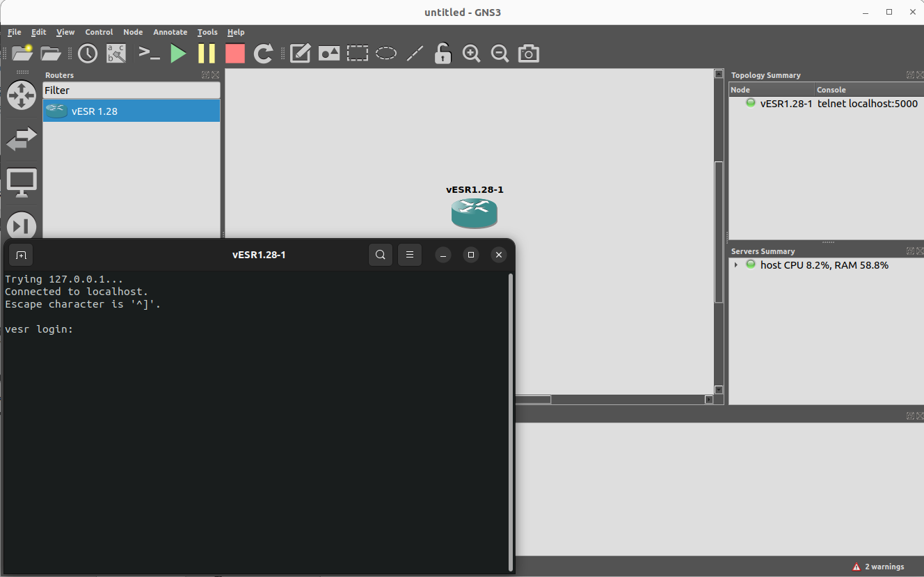Viewport: 924px width, 577px height.
Task: Create a new blank project from toolbar
Action: click(22, 53)
